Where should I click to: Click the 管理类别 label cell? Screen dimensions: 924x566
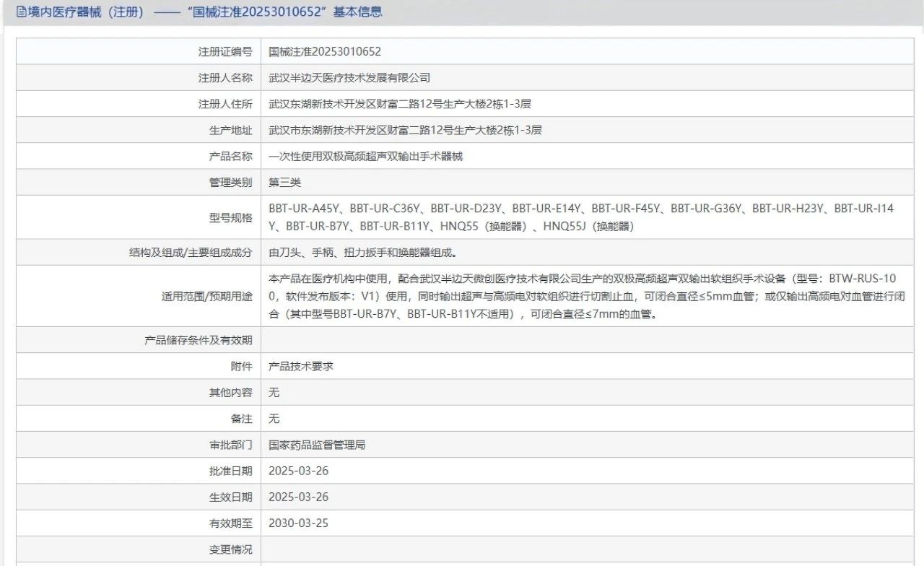[139, 183]
